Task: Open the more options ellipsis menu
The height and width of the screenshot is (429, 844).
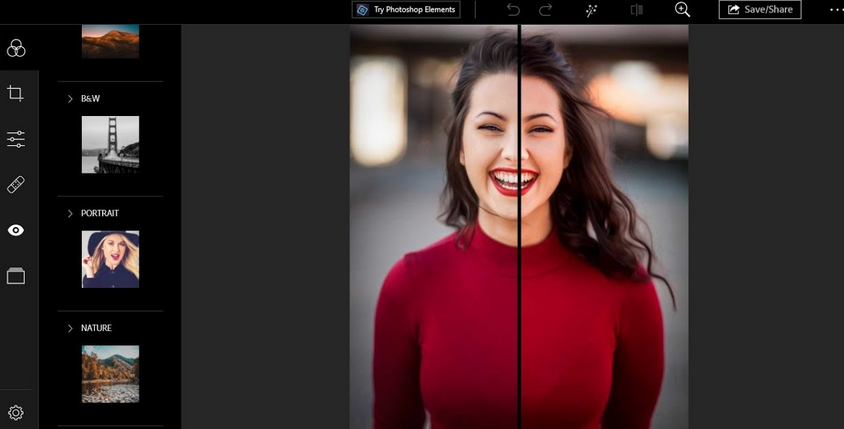Action: (x=836, y=10)
